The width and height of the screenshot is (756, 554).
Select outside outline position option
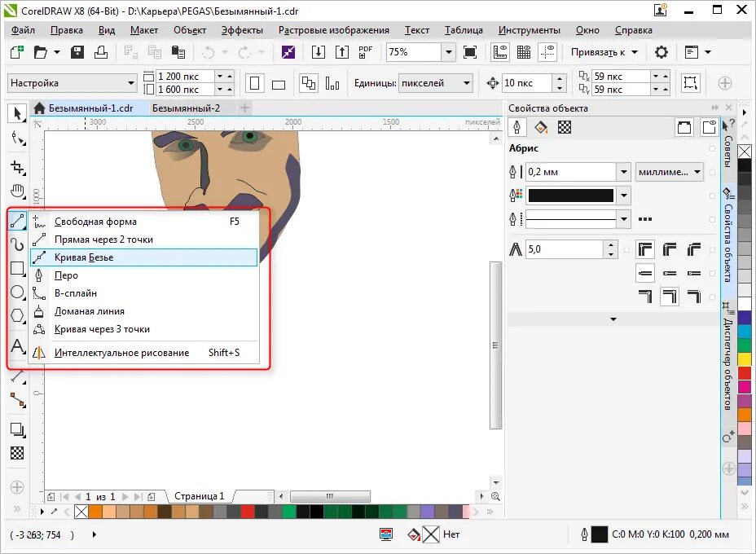[x=645, y=296]
